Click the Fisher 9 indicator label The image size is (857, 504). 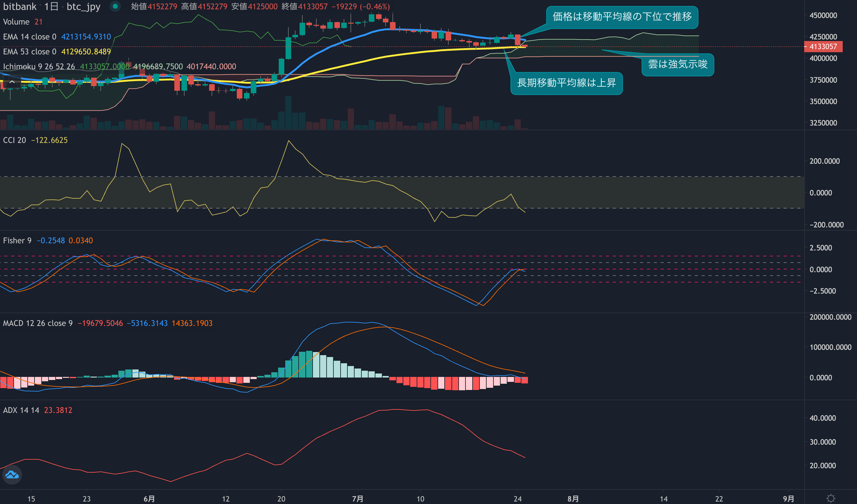coord(17,241)
